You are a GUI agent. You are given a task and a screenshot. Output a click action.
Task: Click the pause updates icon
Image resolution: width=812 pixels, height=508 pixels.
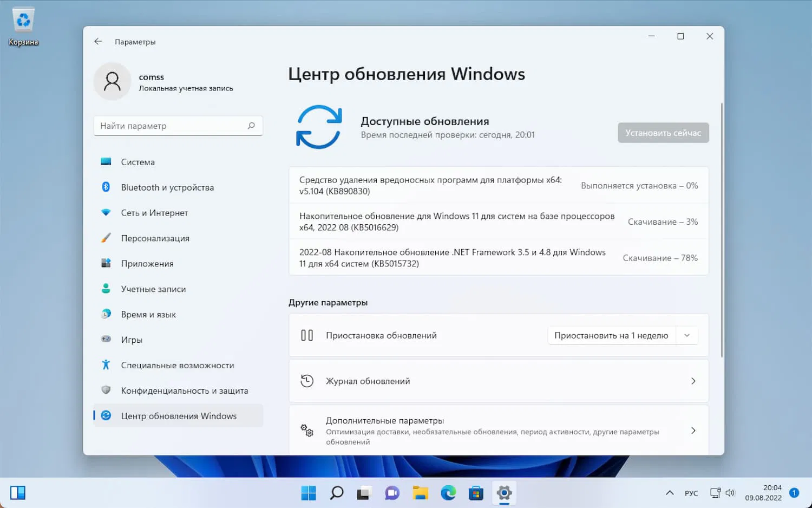[307, 335]
